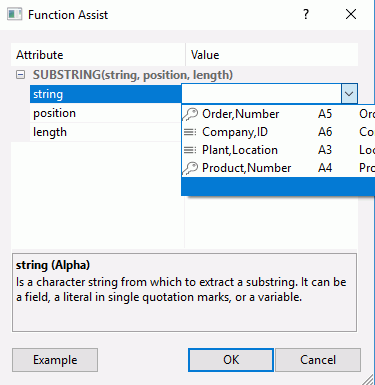Select the string attribute row
Viewport: 375px width, 385px height.
[106, 94]
